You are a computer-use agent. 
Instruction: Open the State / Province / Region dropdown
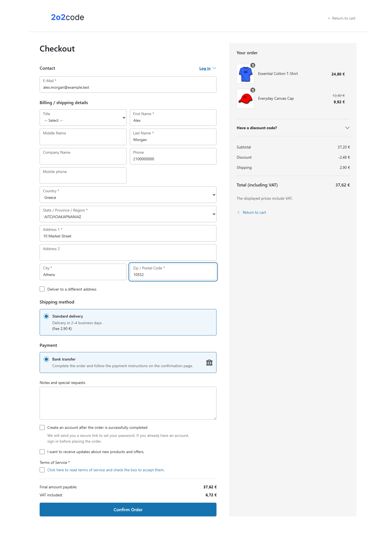128,214
